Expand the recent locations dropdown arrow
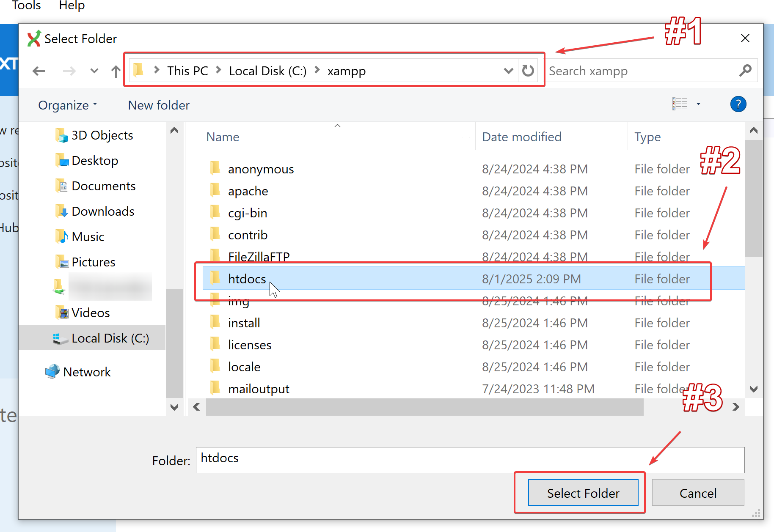Viewport: 774px width, 532px height. tap(94, 71)
